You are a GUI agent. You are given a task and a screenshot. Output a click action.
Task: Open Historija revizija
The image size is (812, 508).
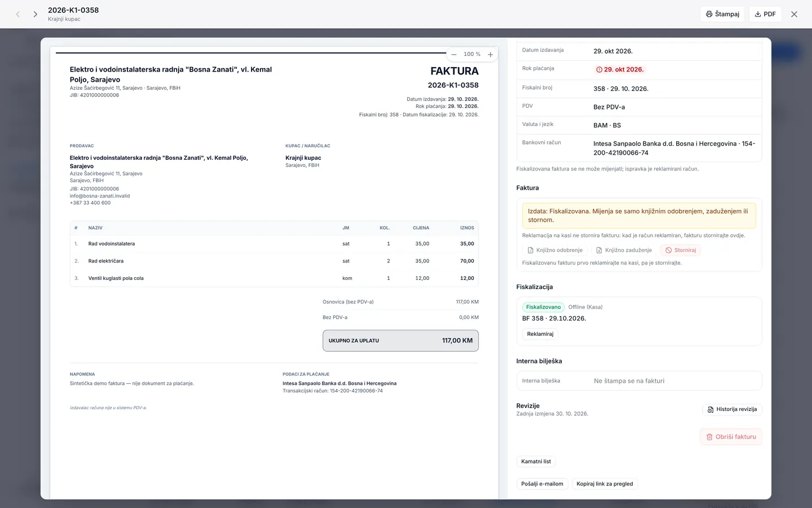coord(732,409)
